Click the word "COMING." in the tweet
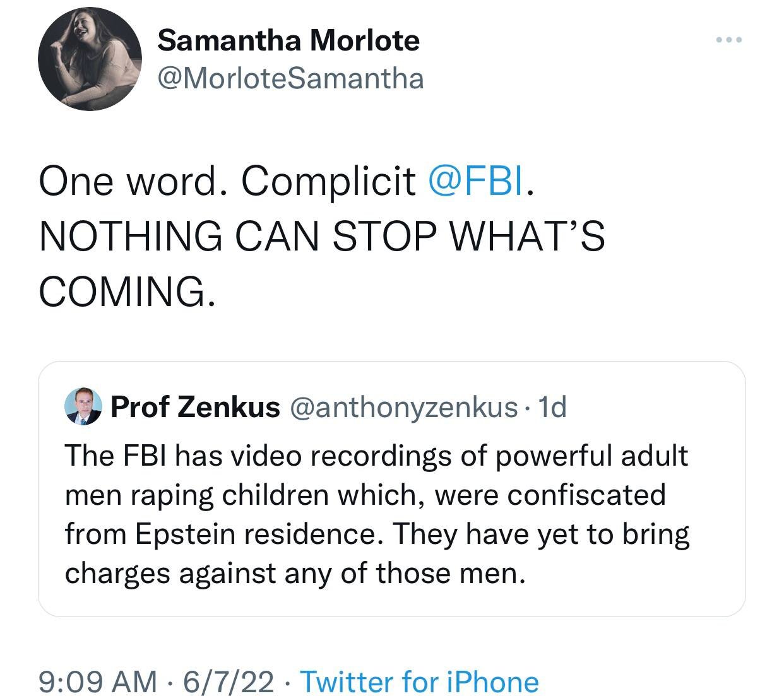 (x=128, y=291)
